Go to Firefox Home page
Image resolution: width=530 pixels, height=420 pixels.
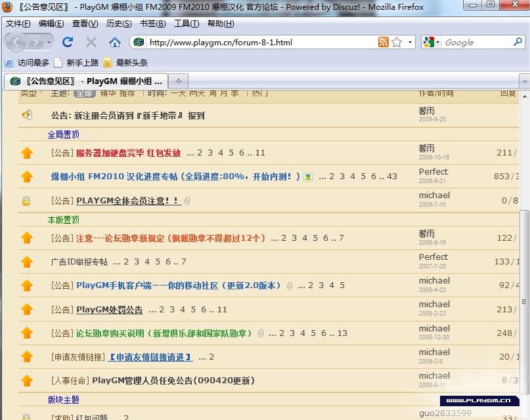point(114,42)
